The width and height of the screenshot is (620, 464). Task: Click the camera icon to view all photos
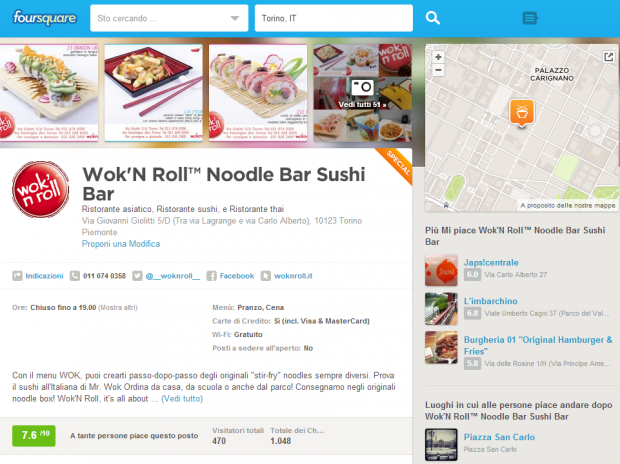coord(362,87)
